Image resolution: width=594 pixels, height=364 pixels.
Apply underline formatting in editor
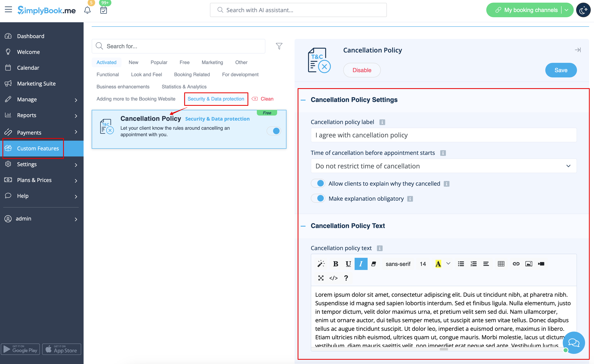tap(348, 264)
